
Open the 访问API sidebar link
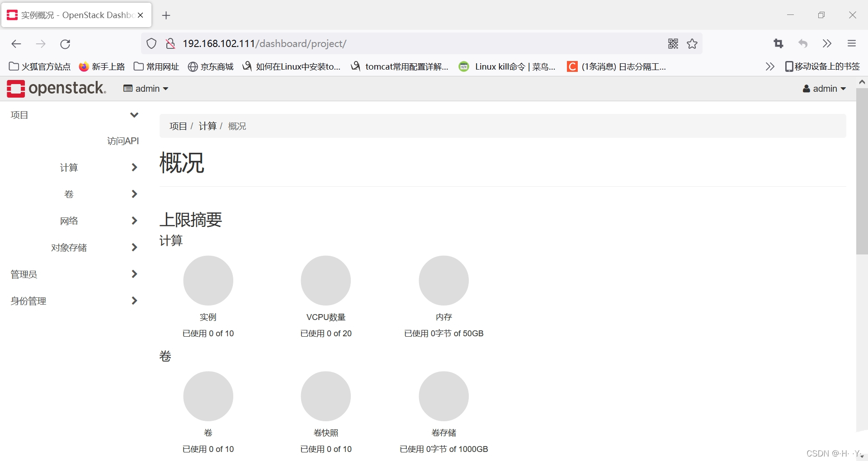tap(123, 141)
